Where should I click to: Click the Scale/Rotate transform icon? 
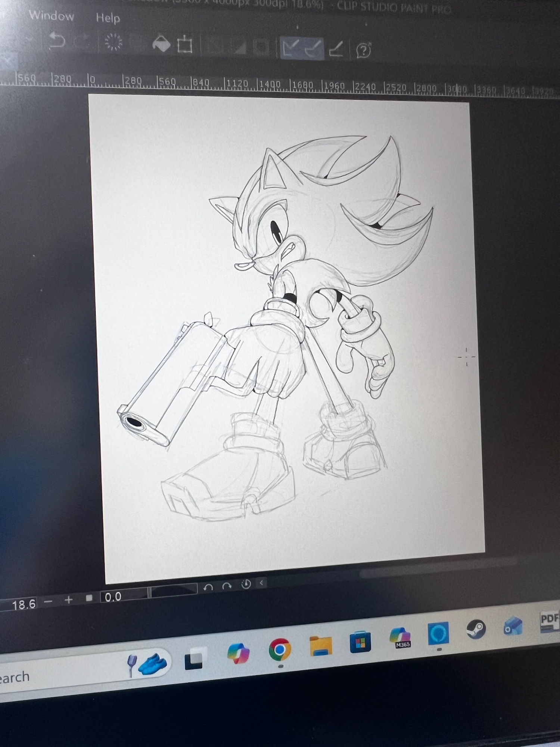pyautogui.click(x=184, y=45)
